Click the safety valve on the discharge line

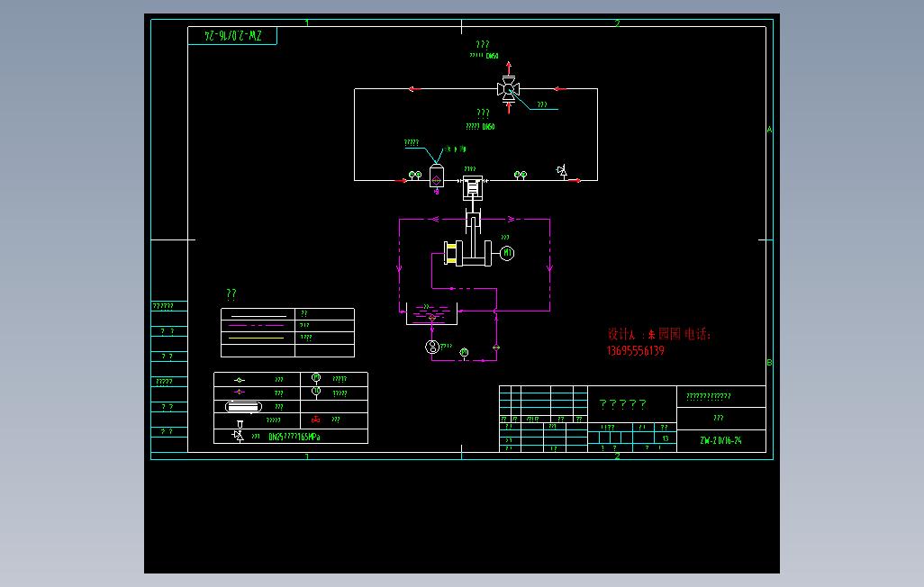click(x=562, y=171)
